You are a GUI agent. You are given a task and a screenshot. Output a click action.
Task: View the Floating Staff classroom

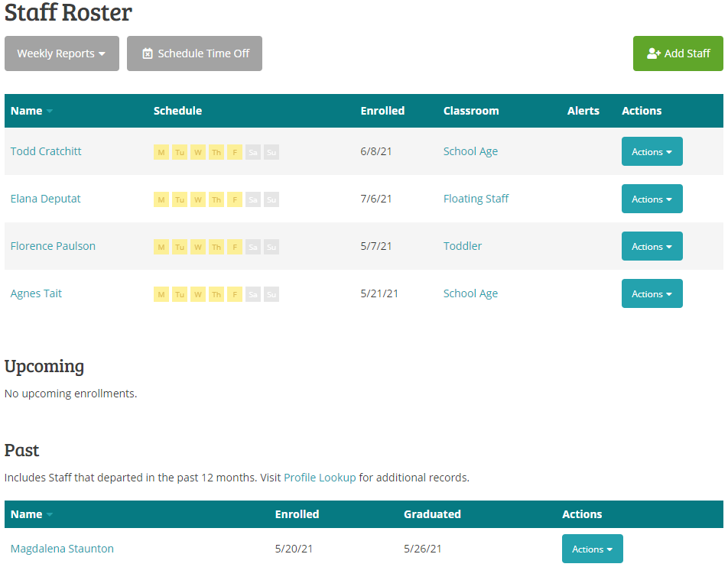point(476,199)
